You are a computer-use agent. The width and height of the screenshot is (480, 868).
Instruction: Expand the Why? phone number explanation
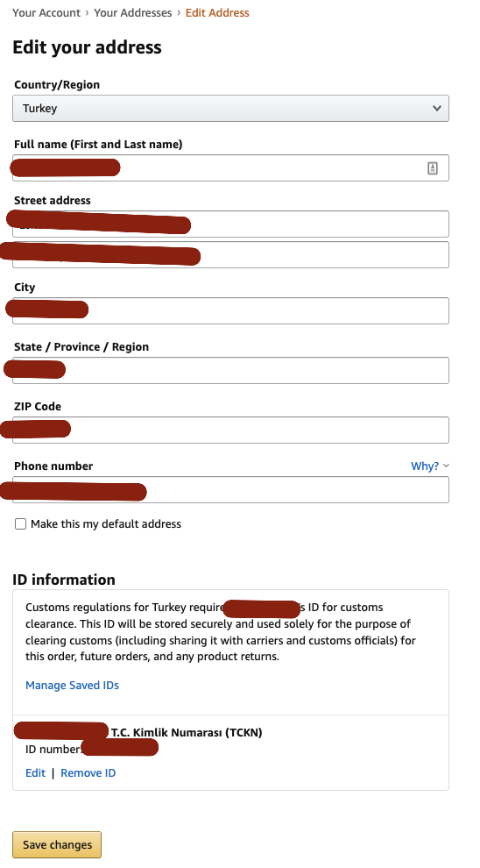425,466
